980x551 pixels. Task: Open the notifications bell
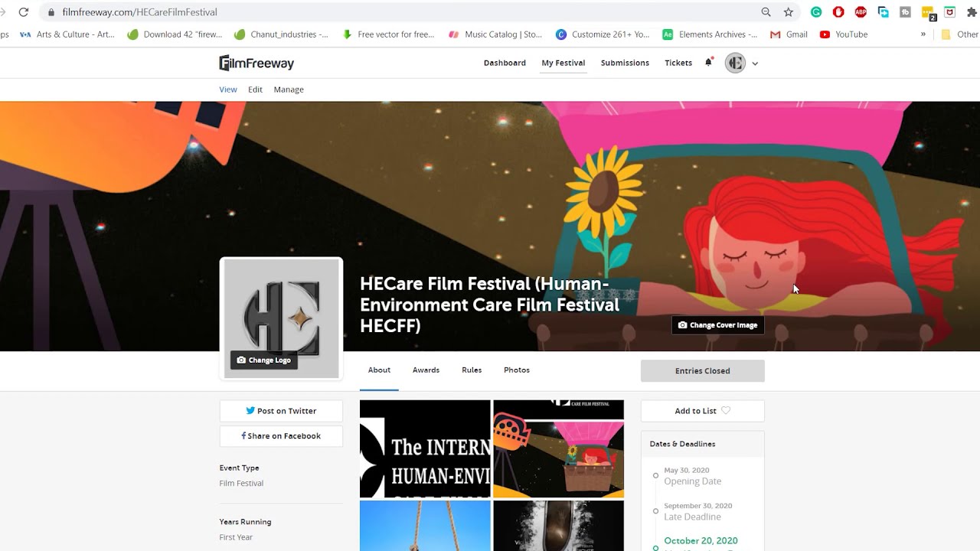708,63
